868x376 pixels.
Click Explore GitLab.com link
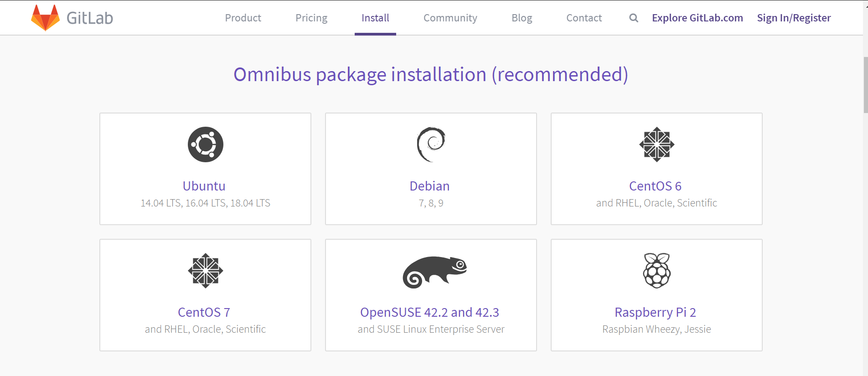[697, 18]
